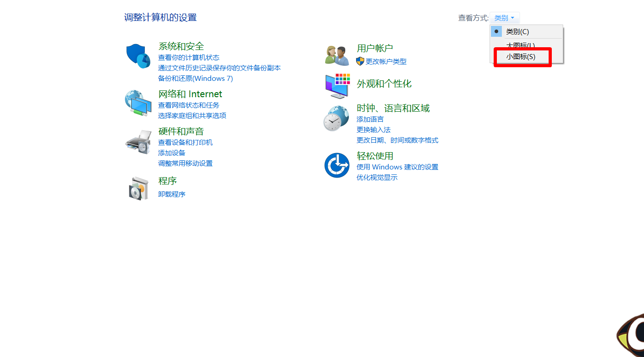Click the 网络和 Internet globe icon
This screenshot has width=644, height=357.
138,104
